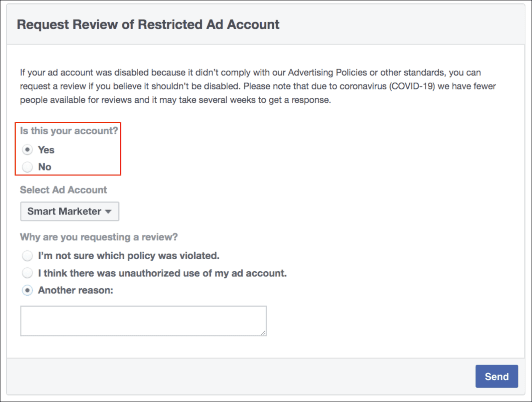Image resolution: width=532 pixels, height=402 pixels.
Task: Select radio circle for unsure which policy violated
Action: [x=27, y=256]
